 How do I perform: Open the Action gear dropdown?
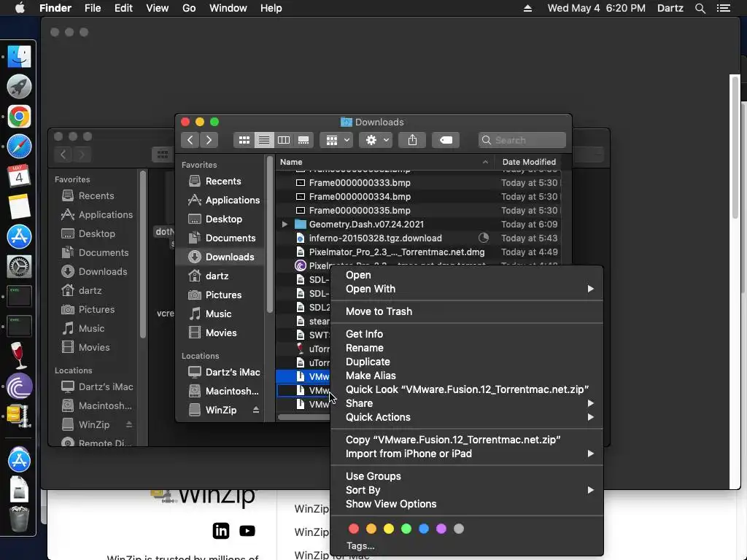(376, 140)
